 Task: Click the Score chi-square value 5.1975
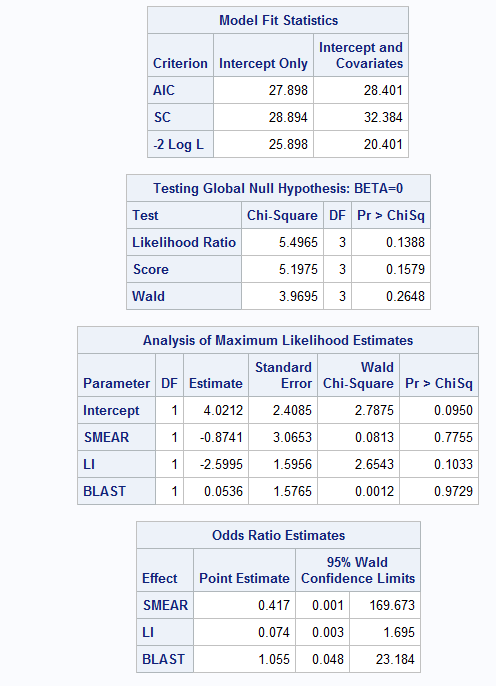298,269
